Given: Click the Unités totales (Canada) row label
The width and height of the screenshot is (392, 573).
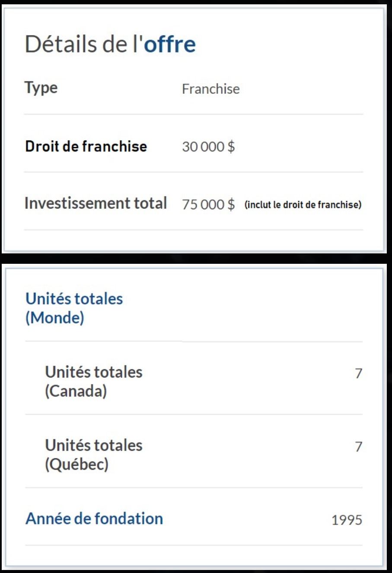Looking at the screenshot, I should pos(94,381).
